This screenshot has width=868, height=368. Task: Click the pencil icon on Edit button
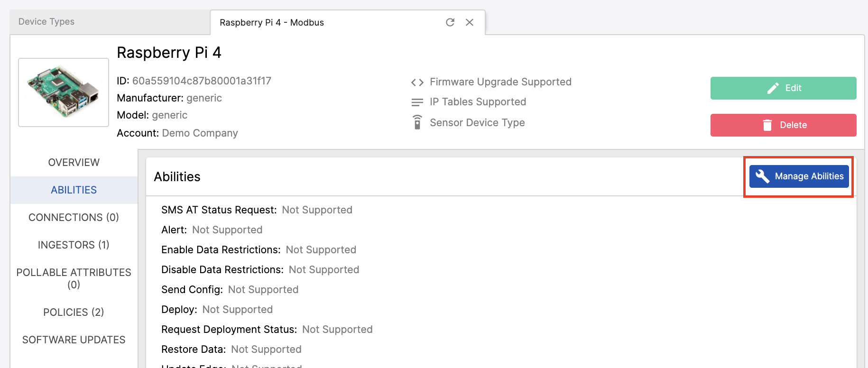pos(773,88)
